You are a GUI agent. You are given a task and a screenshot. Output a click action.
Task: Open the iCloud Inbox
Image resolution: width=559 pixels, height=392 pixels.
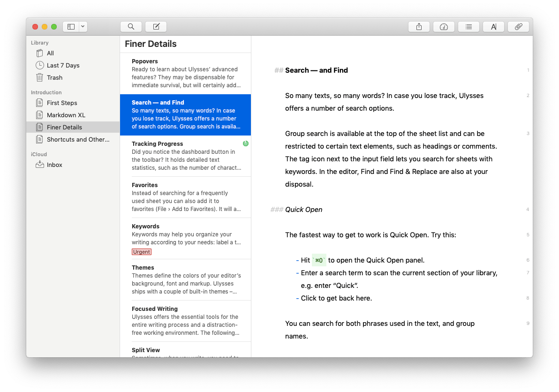click(x=73, y=165)
